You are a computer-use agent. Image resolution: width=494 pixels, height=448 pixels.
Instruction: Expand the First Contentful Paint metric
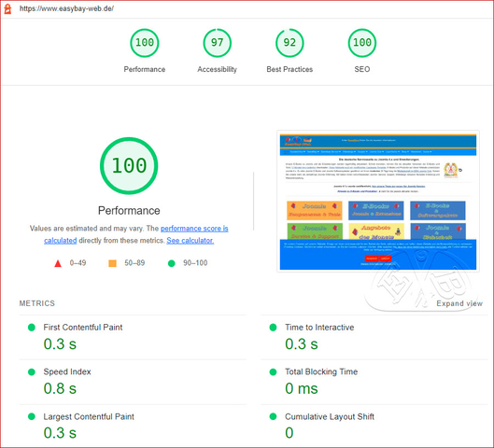(133, 338)
